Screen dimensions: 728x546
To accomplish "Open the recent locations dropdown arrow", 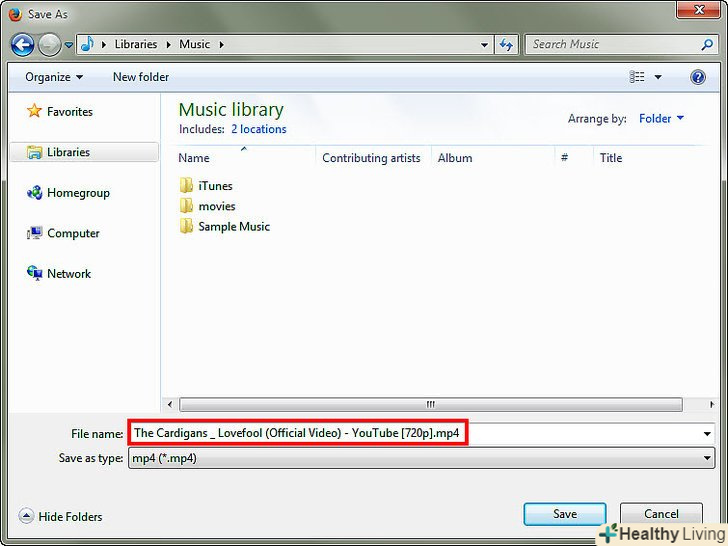I will (x=69, y=45).
